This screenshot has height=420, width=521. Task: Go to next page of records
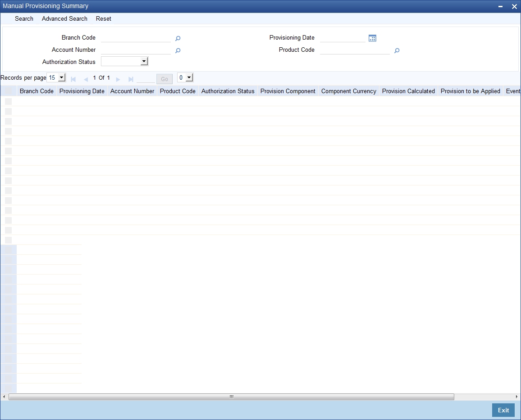pyautogui.click(x=118, y=79)
